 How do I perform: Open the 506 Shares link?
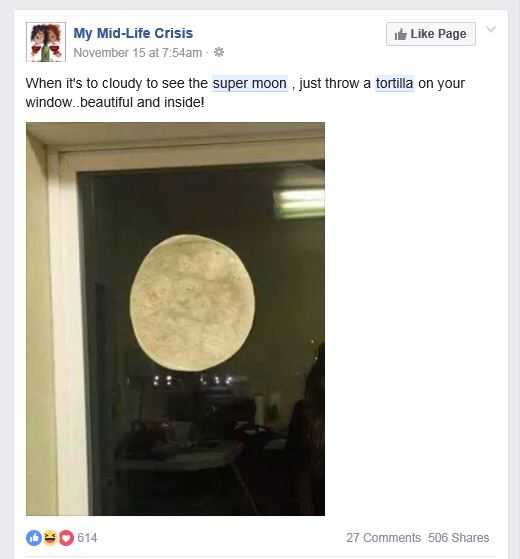459,538
